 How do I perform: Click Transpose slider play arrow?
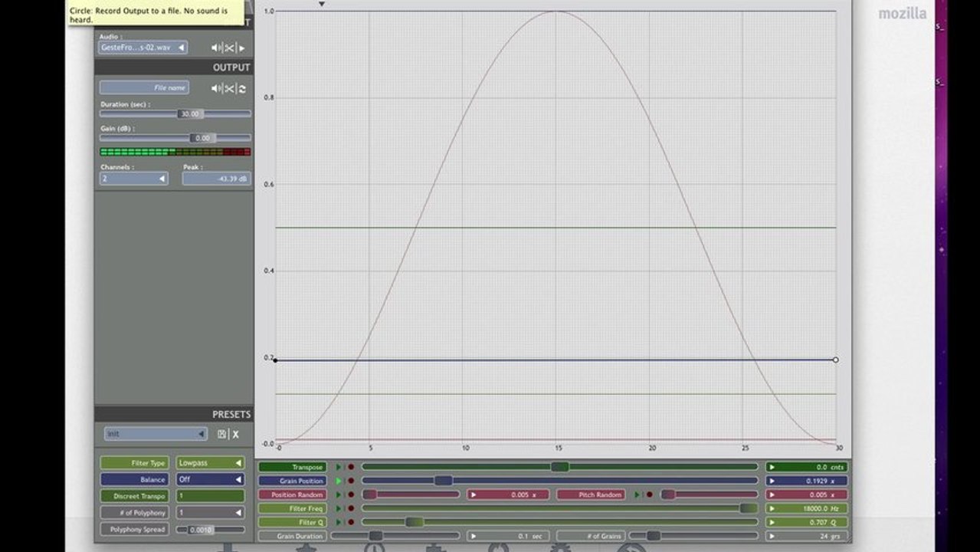pyautogui.click(x=339, y=467)
